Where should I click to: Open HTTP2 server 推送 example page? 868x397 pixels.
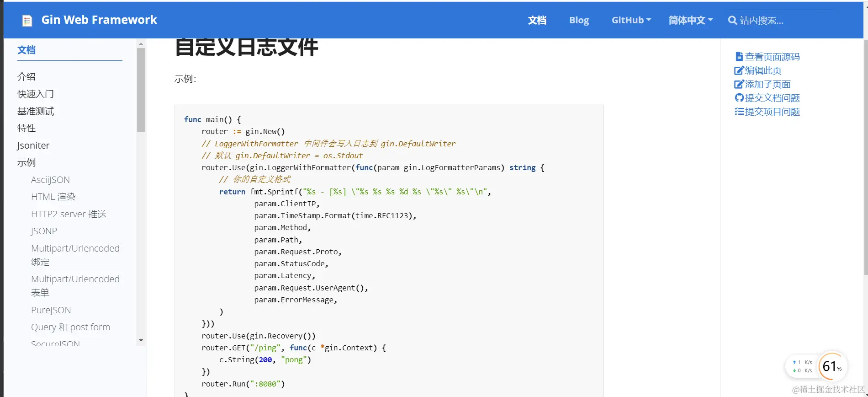point(69,214)
